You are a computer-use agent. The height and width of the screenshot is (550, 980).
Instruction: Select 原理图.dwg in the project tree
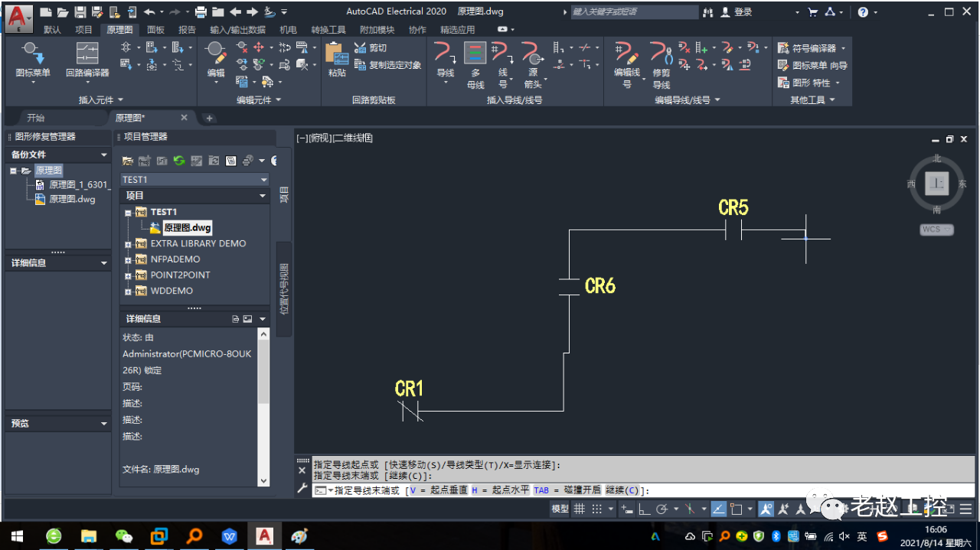187,228
